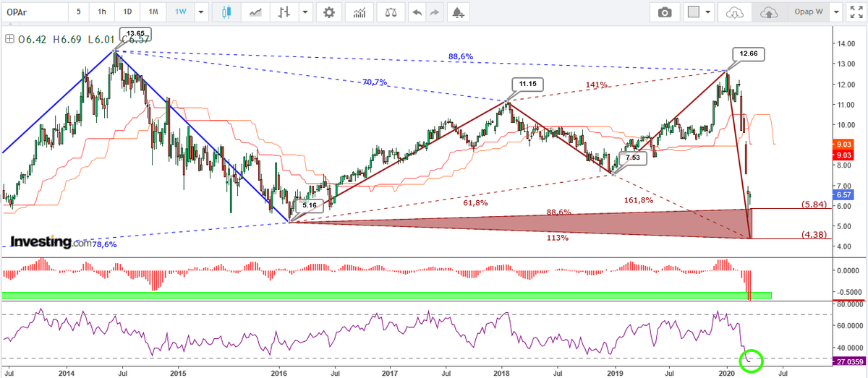Click the 5.16 price label callout
Viewport: 868px width, 378px height.
click(x=309, y=205)
